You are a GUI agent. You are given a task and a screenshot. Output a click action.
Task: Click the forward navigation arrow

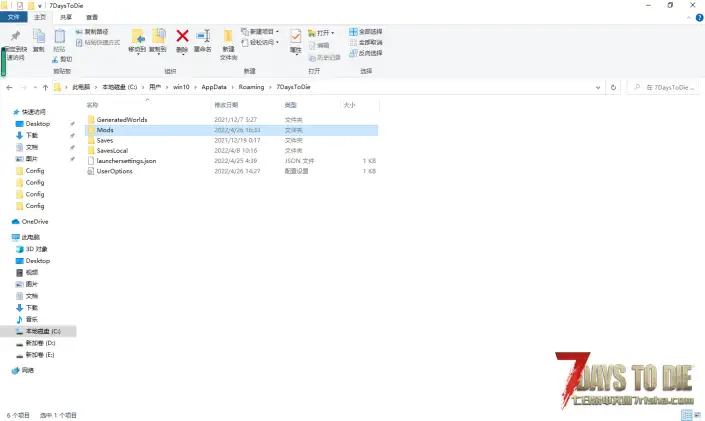(23, 88)
